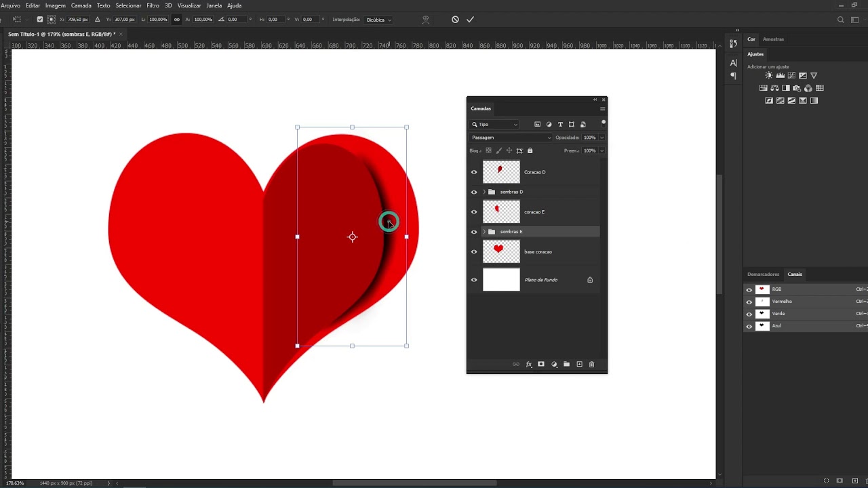Viewport: 868px width, 488px height.
Task: Add a Color Balance adjustment
Action: point(774,88)
